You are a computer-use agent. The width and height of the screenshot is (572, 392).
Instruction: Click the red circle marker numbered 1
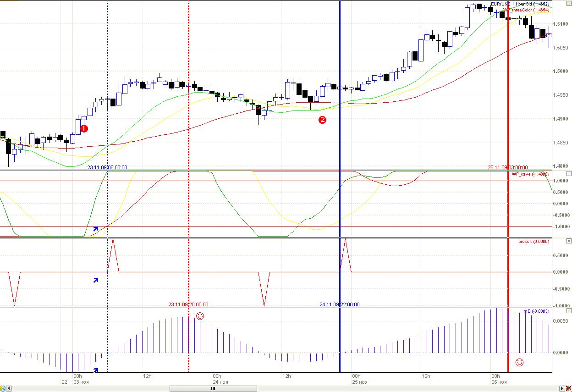tap(84, 129)
